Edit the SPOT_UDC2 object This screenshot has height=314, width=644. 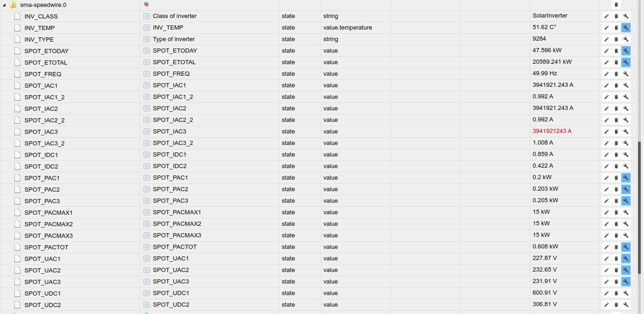coord(606,305)
